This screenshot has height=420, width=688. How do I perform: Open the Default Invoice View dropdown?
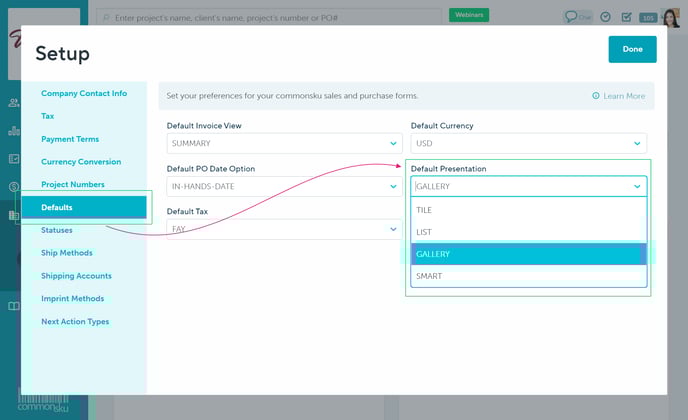click(x=284, y=143)
